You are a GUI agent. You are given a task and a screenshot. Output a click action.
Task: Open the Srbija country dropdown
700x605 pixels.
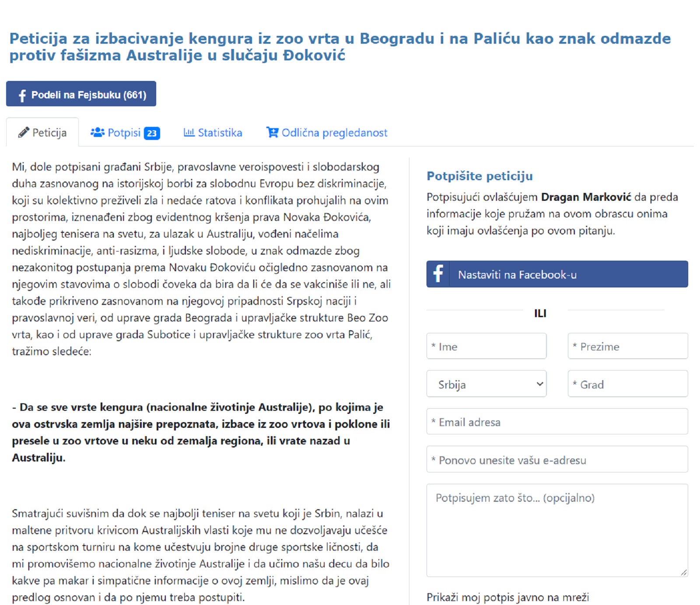pos(486,384)
